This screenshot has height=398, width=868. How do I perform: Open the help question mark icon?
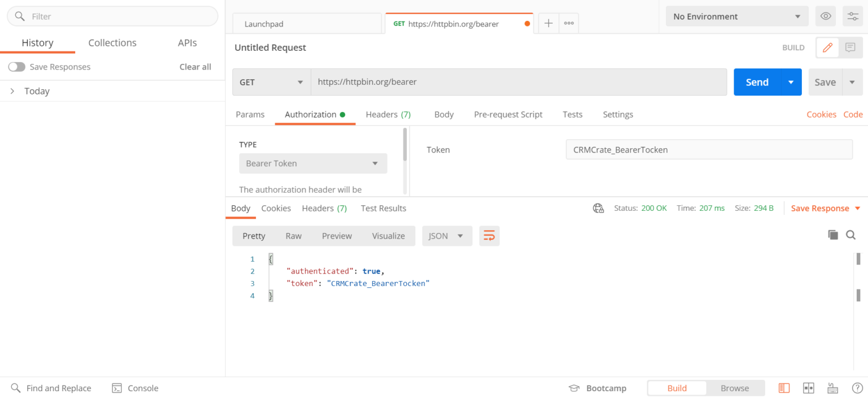tap(857, 388)
